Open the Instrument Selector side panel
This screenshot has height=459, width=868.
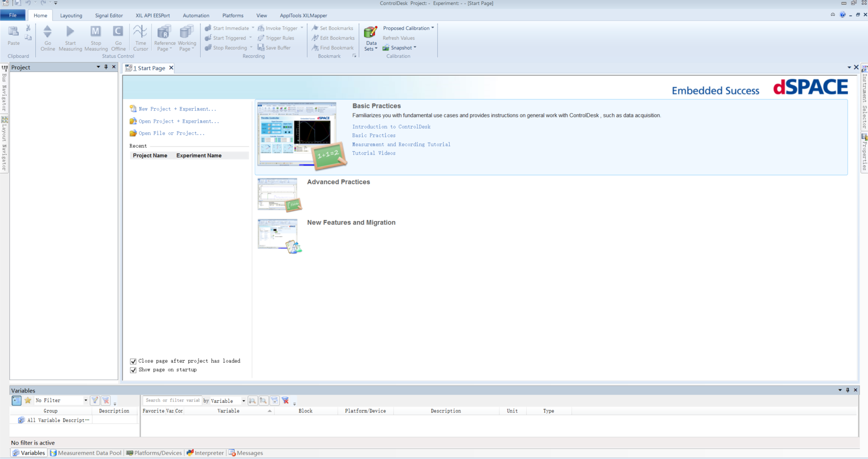pos(864,97)
